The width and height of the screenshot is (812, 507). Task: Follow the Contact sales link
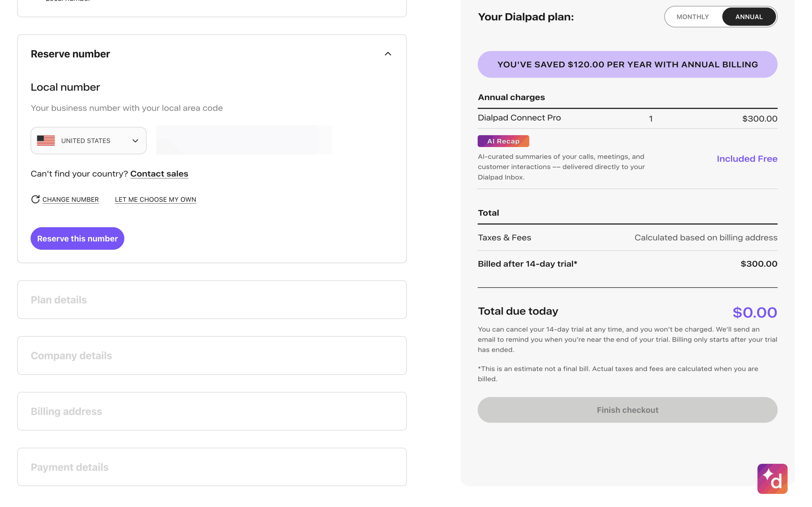(159, 174)
